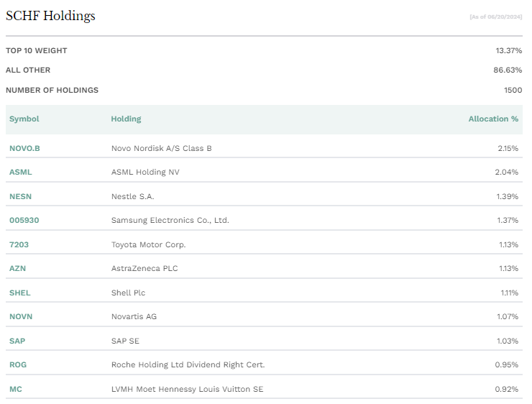Select the Nestle S.A. holding name
Viewport: 532px width, 404px height.
133,196
